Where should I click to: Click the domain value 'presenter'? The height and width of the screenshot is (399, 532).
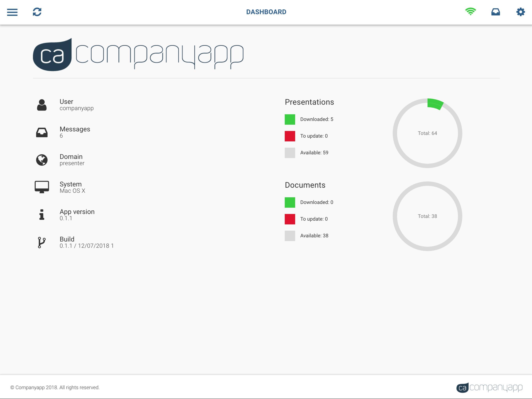72,163
